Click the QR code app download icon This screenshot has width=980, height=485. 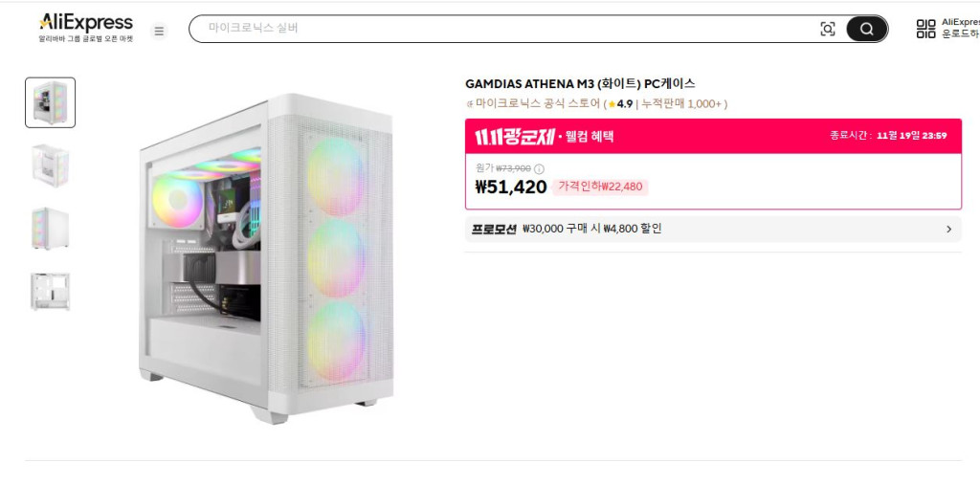[x=925, y=29]
